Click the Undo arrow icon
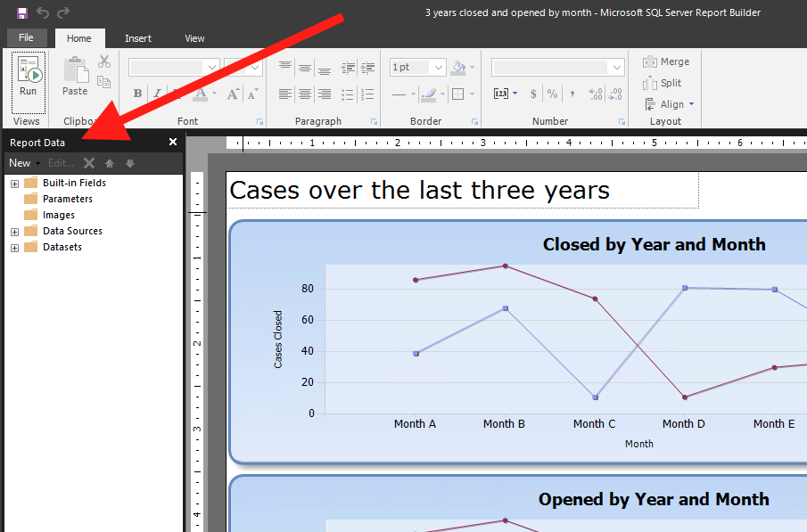 (43, 13)
